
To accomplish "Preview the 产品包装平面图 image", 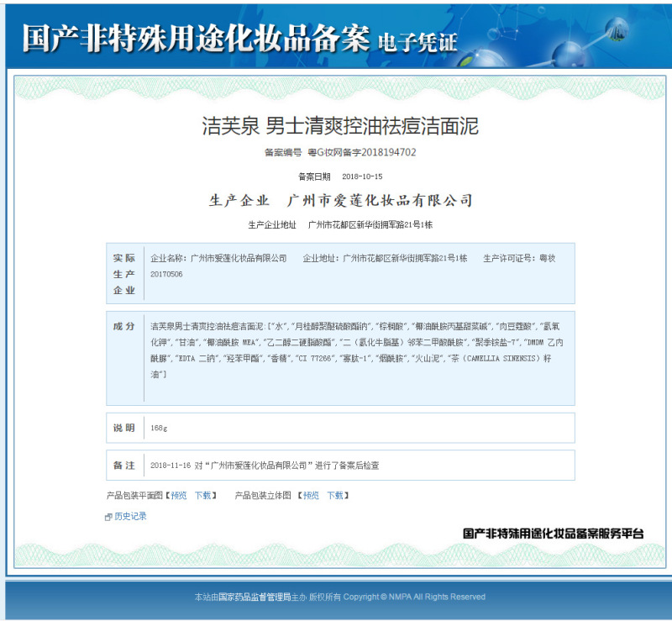I will point(179,495).
